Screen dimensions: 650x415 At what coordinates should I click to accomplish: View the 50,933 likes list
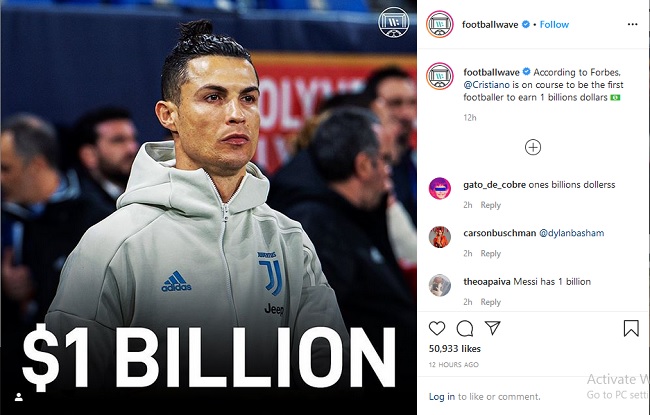[454, 349]
